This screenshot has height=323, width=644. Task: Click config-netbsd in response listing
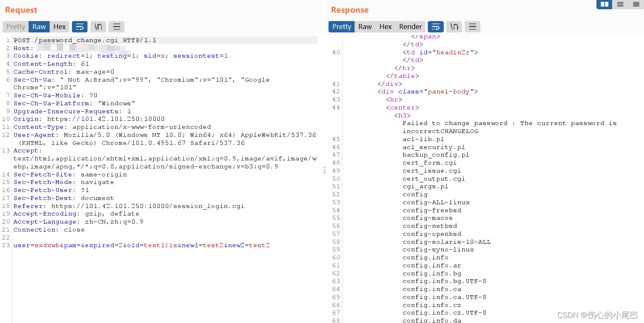(x=430, y=226)
